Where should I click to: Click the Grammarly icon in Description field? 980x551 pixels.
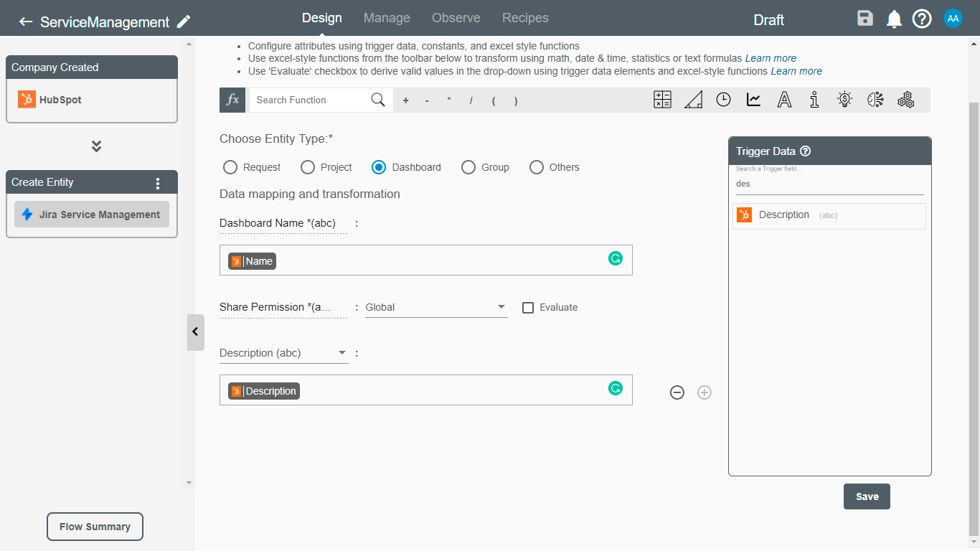pyautogui.click(x=616, y=388)
